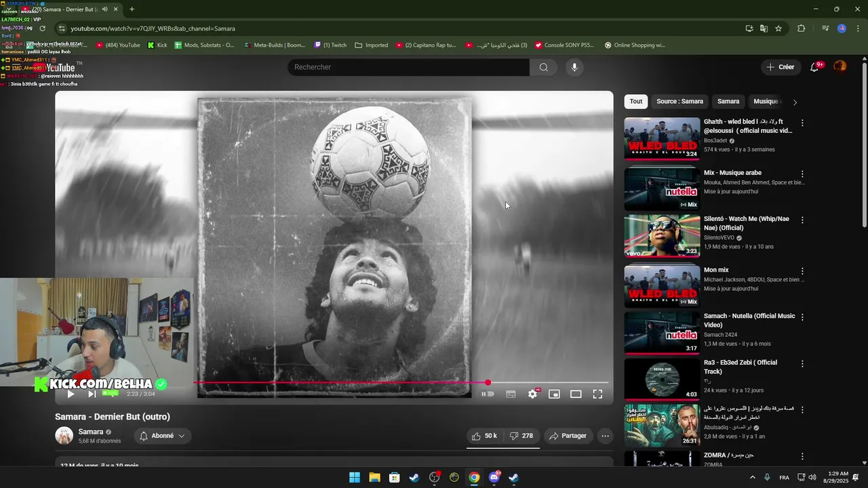Open the Imported bookmarks folder

pyautogui.click(x=372, y=45)
